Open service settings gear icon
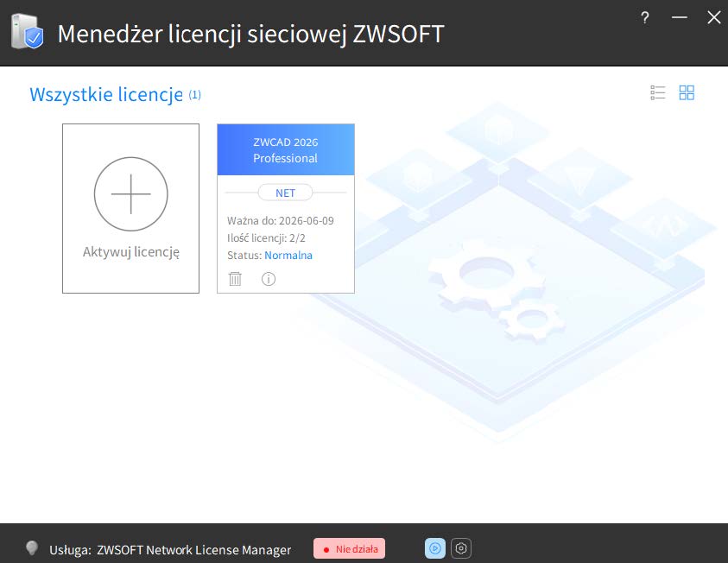 pyautogui.click(x=461, y=548)
